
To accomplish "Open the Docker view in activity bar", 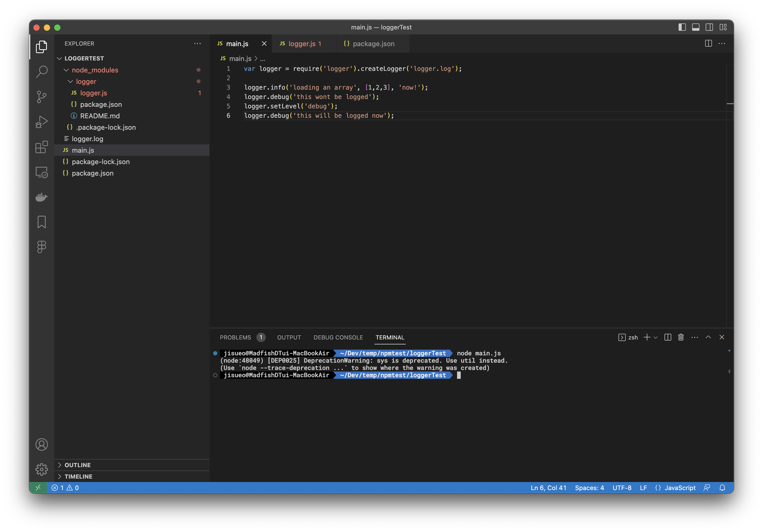I will (x=41, y=197).
